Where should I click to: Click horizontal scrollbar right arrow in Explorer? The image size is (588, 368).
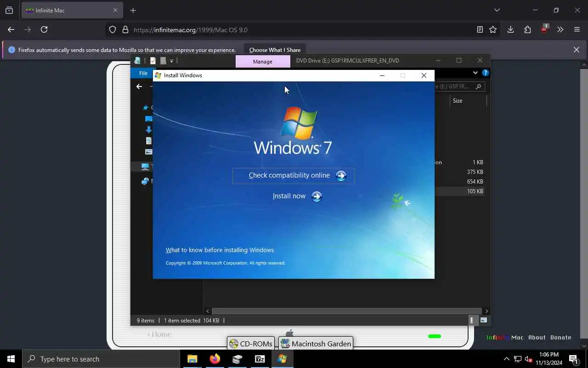[487, 311]
